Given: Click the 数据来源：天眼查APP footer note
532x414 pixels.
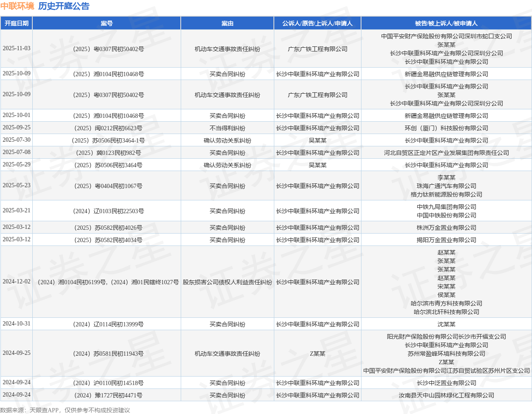Looking at the screenshot, I should pyautogui.click(x=65, y=410).
